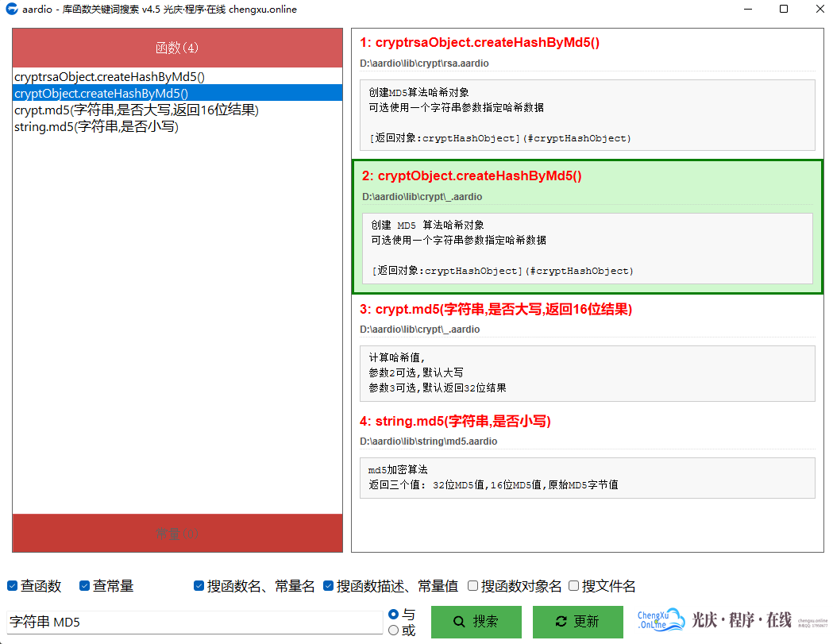Maximize the aardio window

784,9
